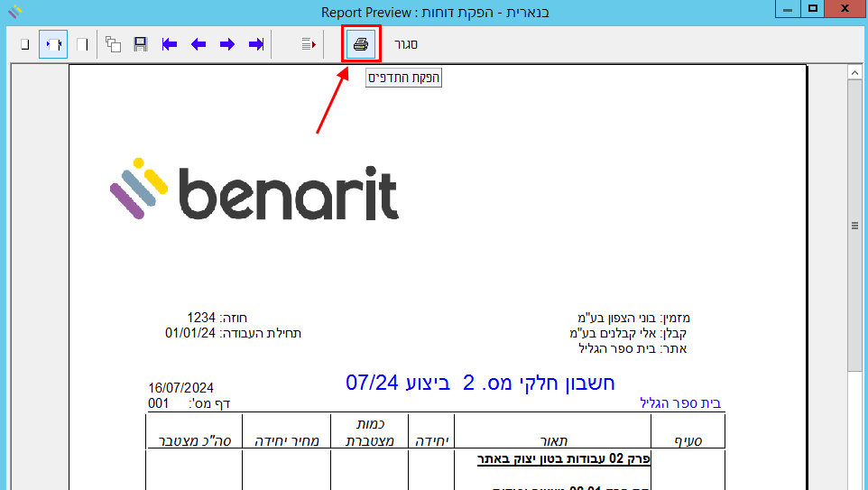The height and width of the screenshot is (490, 868).
Task: Click the contract number 1234
Action: (x=201, y=318)
